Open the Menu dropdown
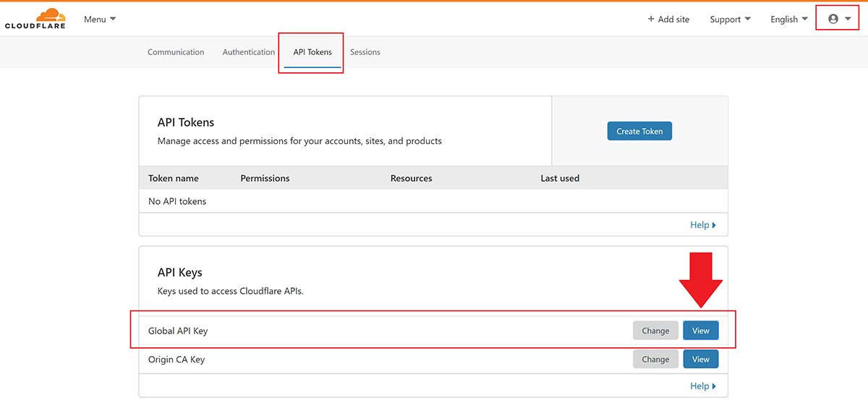The image size is (868, 411). coord(100,19)
